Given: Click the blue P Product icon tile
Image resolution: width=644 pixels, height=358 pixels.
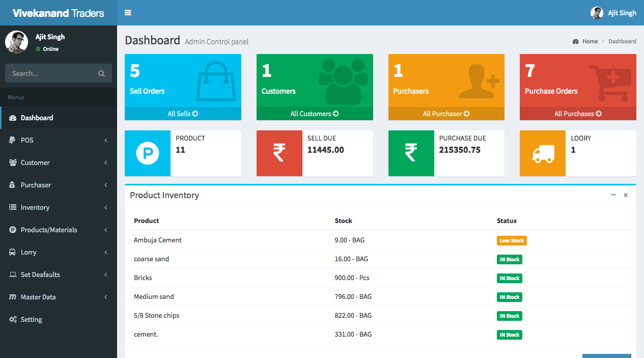Looking at the screenshot, I should click(x=148, y=153).
